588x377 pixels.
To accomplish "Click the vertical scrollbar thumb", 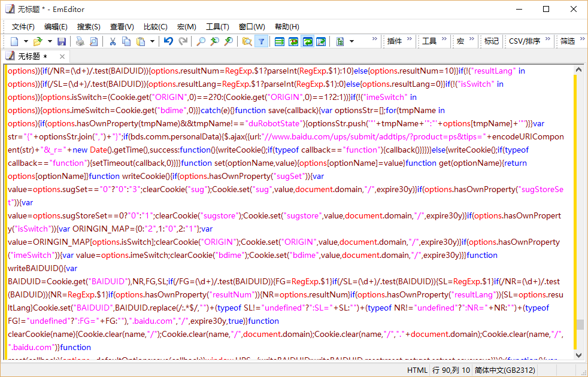I will tap(579, 325).
